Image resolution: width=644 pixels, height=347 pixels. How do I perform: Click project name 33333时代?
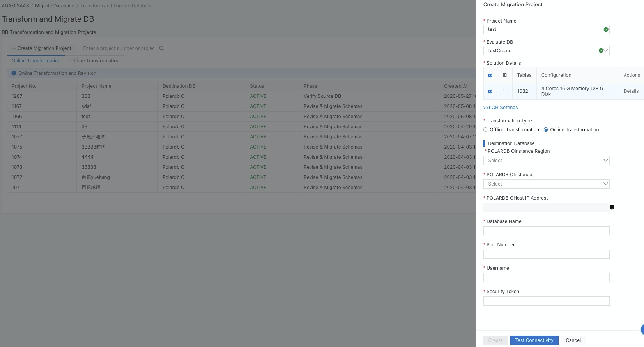click(x=94, y=147)
